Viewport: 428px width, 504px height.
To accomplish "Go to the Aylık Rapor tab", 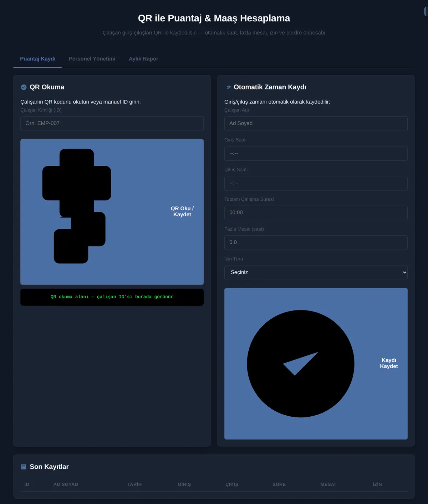I will click(x=143, y=59).
